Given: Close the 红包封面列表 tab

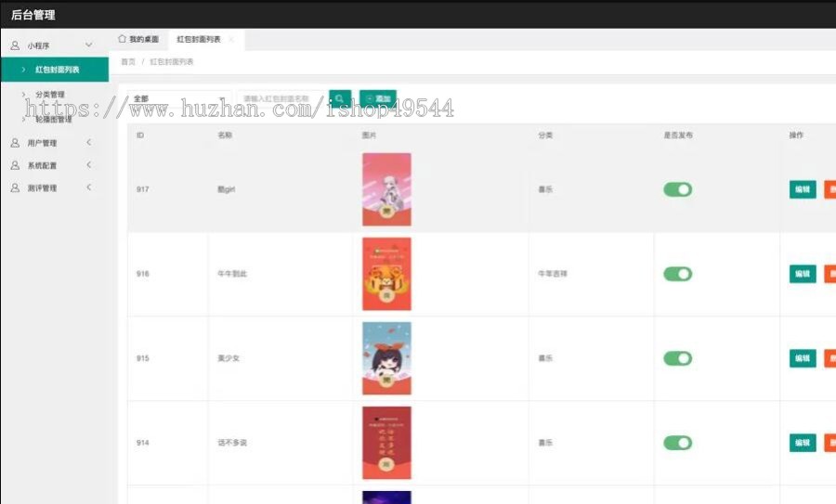Looking at the screenshot, I should point(231,39).
